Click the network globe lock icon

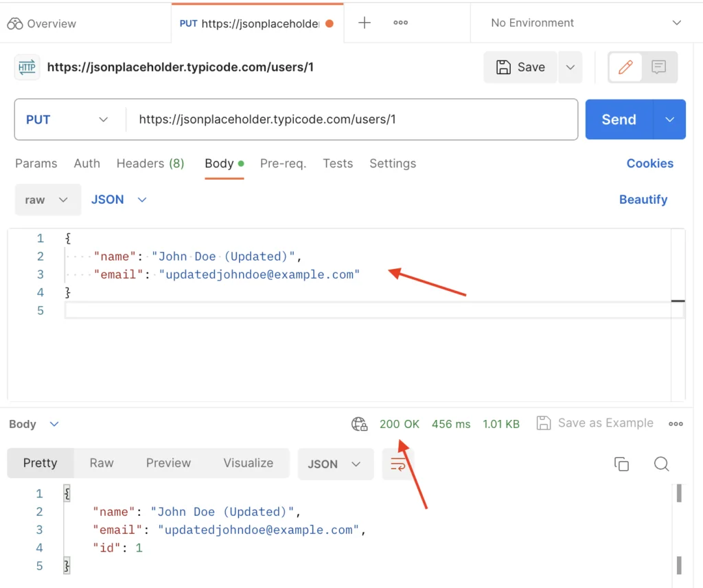[359, 424]
